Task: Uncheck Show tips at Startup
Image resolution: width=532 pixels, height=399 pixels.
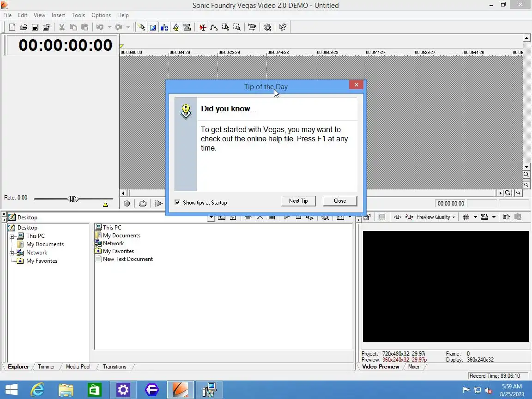Action: tap(177, 203)
